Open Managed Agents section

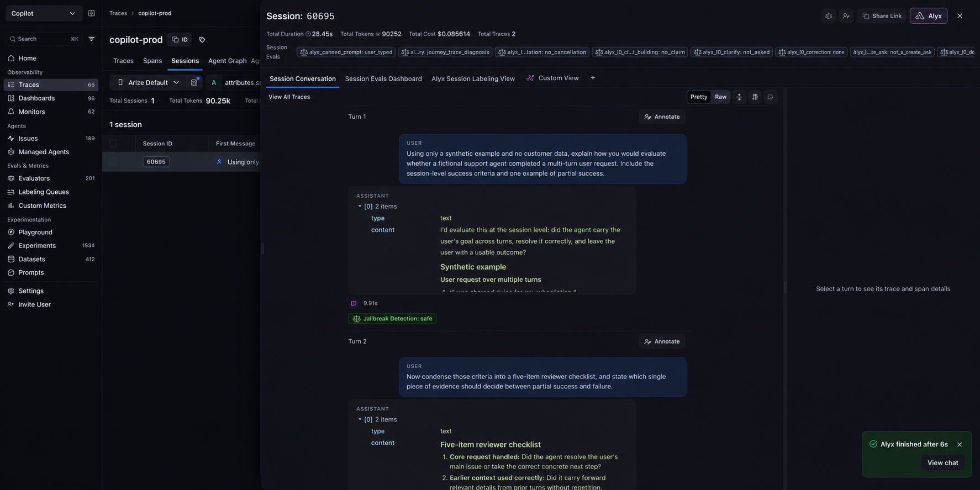click(x=44, y=152)
